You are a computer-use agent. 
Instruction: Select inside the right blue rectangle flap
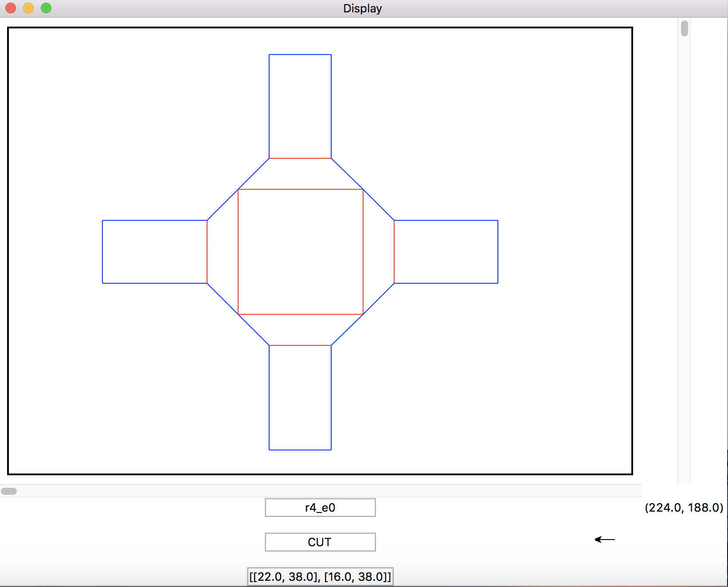tap(446, 252)
